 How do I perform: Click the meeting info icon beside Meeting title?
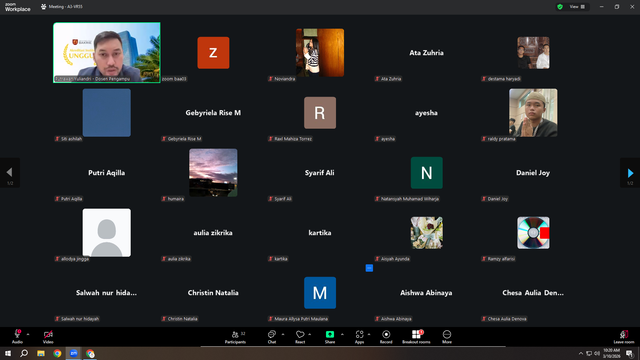point(43,7)
